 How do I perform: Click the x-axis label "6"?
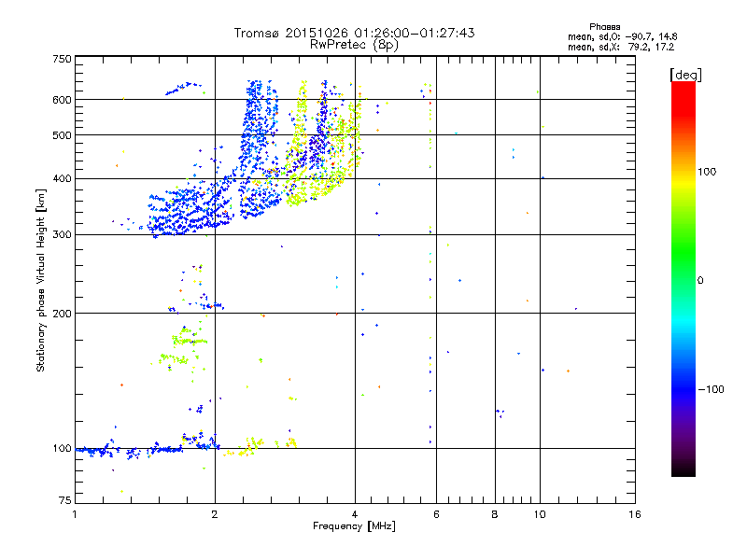[x=436, y=514]
